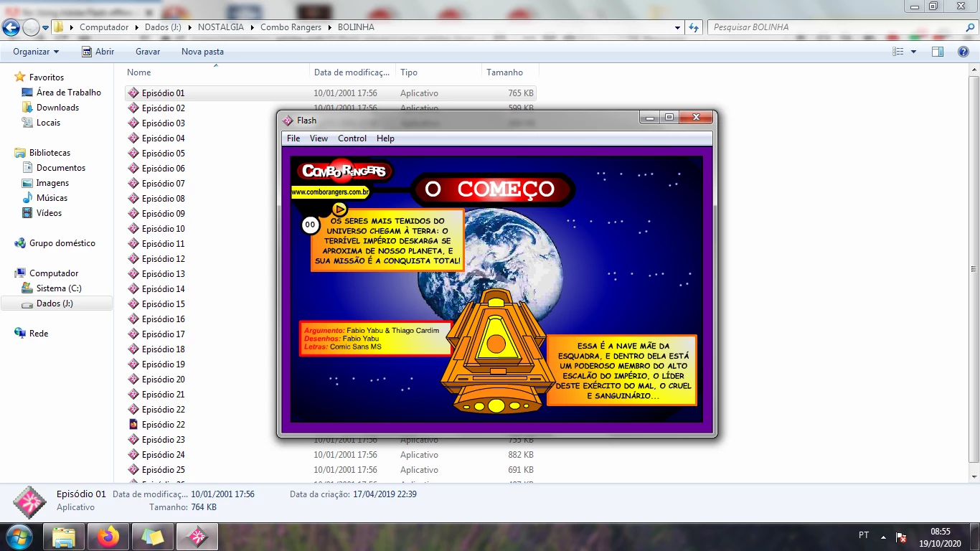
Task: Select Grupo doméstico in the sidebar
Action: tap(62, 243)
